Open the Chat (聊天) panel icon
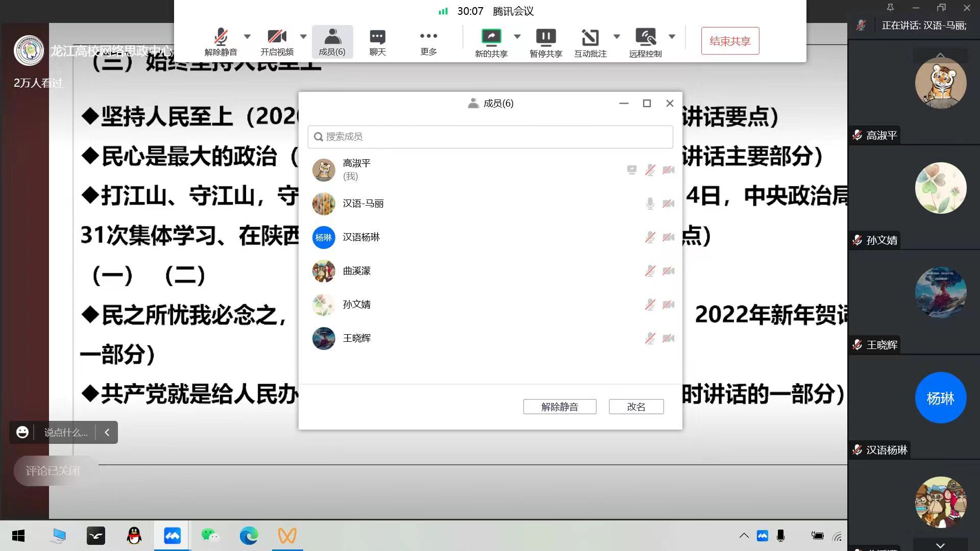 (377, 37)
